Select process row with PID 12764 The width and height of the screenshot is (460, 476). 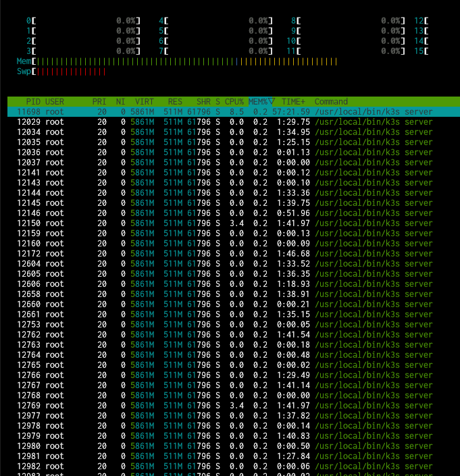[234, 355]
